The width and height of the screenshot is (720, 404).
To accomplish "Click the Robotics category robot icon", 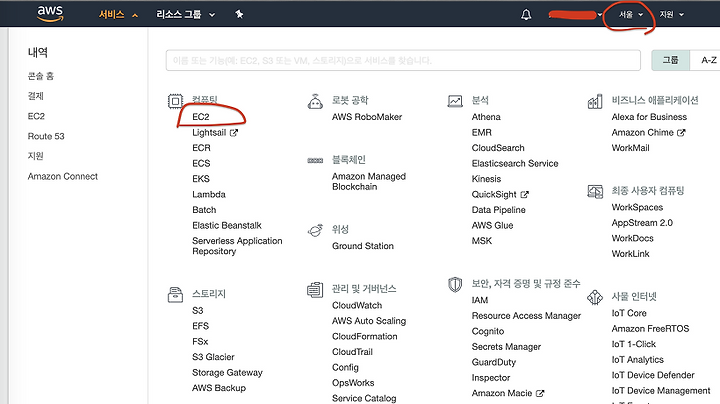I will (x=315, y=101).
